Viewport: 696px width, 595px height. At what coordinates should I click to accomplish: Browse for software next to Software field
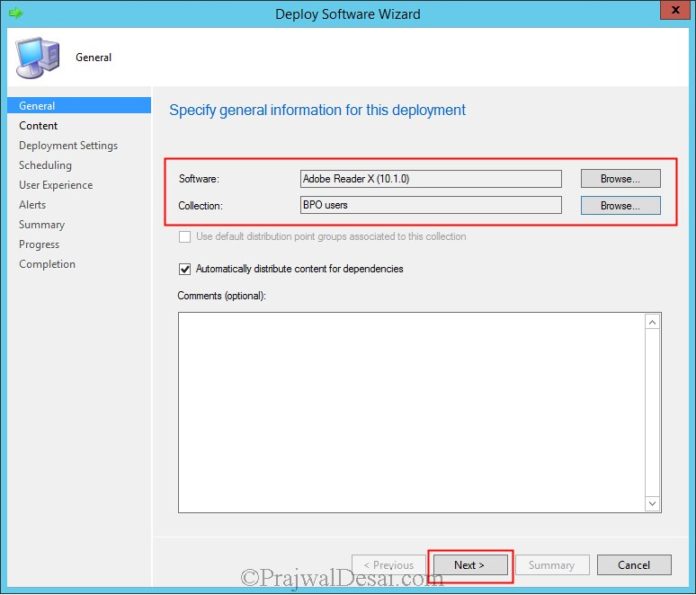(621, 178)
